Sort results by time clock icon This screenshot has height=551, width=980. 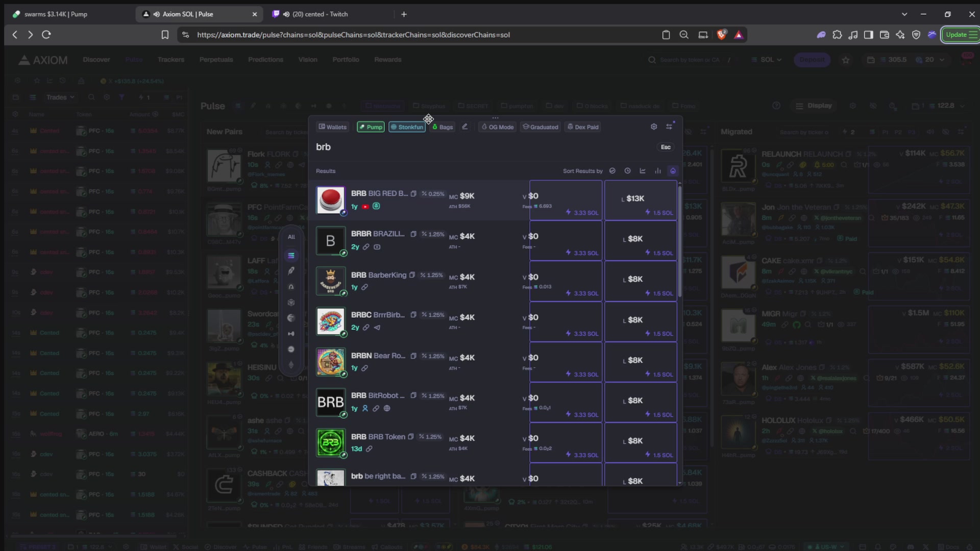point(627,171)
